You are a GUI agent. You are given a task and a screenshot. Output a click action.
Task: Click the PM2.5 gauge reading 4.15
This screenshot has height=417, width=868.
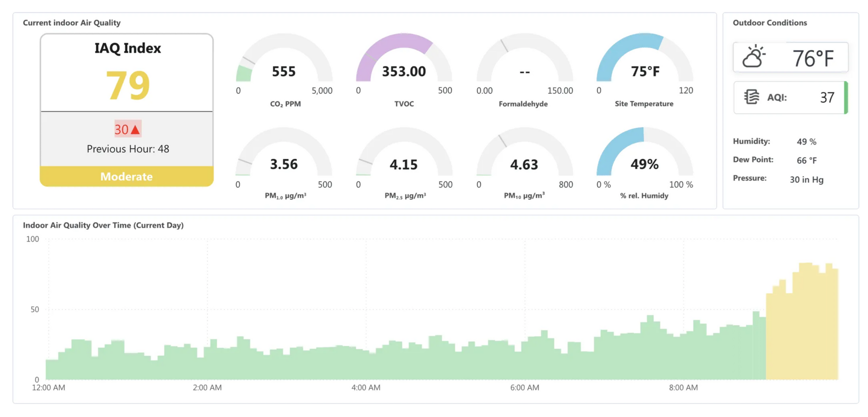point(404,157)
